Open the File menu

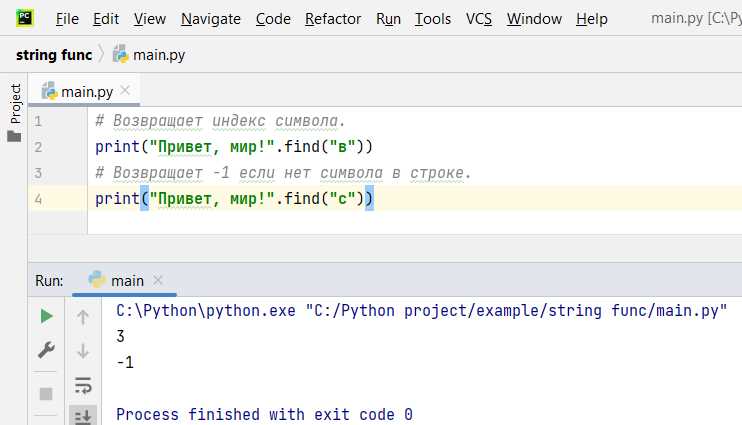[67, 19]
